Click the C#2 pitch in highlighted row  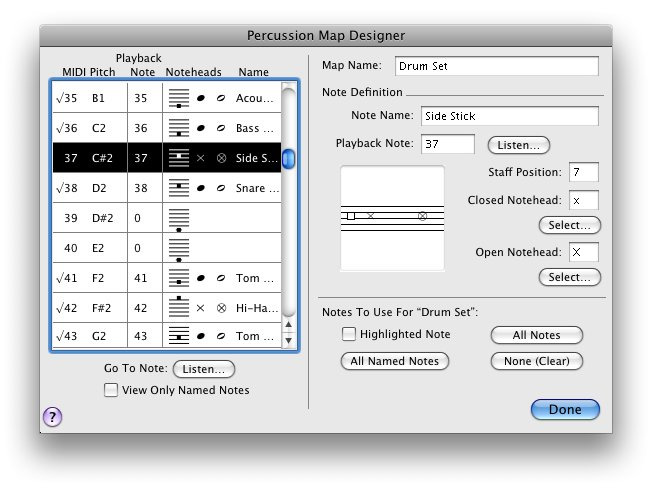click(102, 158)
